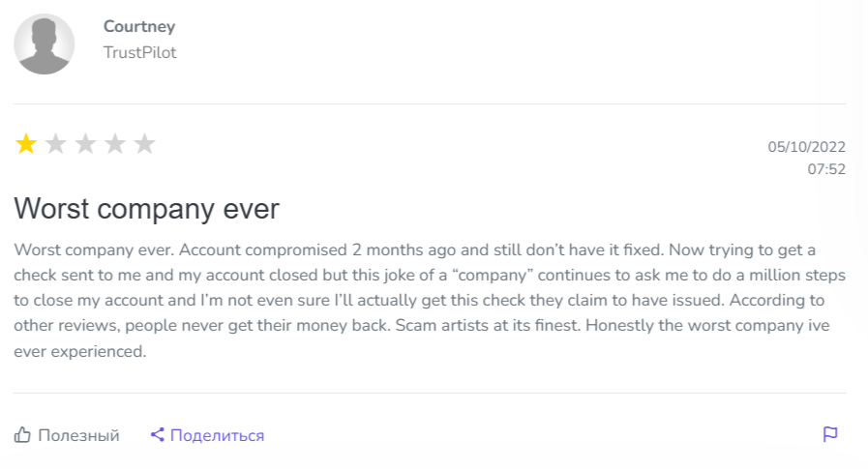
Task: Click the heading "Worst company ever"
Action: pyautogui.click(x=146, y=208)
